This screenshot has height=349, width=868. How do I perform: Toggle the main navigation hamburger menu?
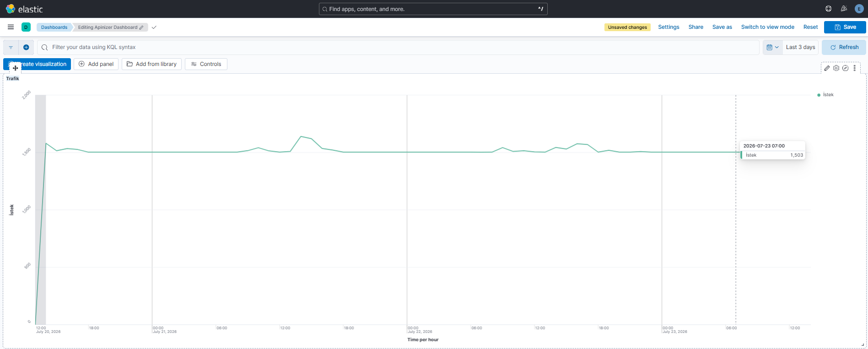pos(11,27)
